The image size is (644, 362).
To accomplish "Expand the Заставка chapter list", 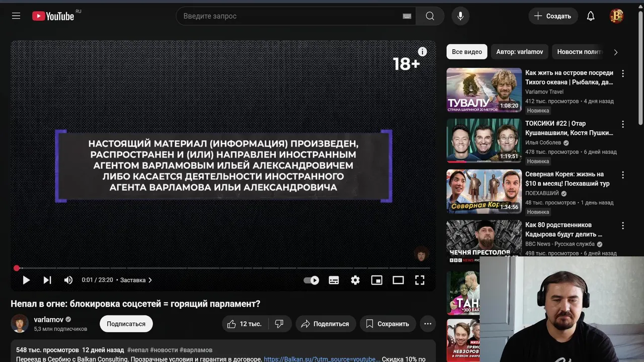I will (x=136, y=280).
